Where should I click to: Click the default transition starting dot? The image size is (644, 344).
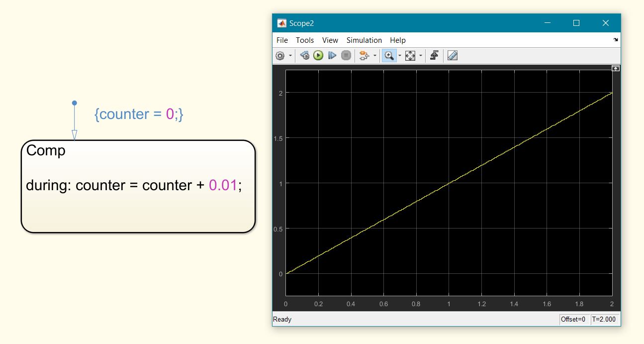75,103
